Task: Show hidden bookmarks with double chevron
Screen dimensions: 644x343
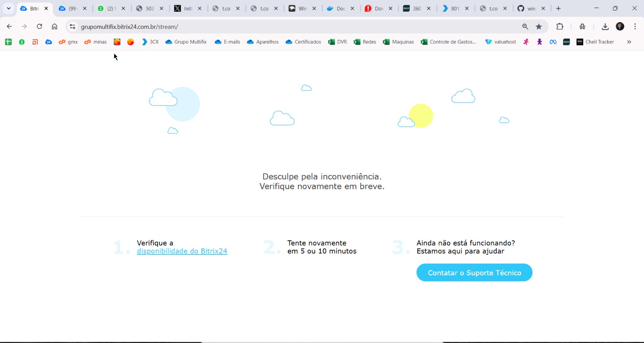Action: pyautogui.click(x=629, y=42)
